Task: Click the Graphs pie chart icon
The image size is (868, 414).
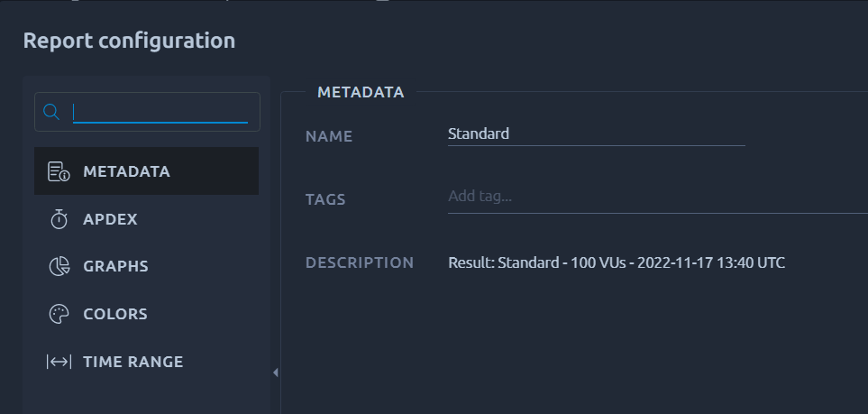Action: (59, 266)
